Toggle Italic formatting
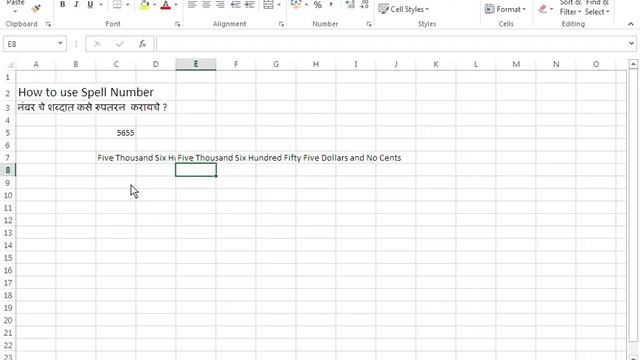The width and height of the screenshot is (640, 360). 76,4
